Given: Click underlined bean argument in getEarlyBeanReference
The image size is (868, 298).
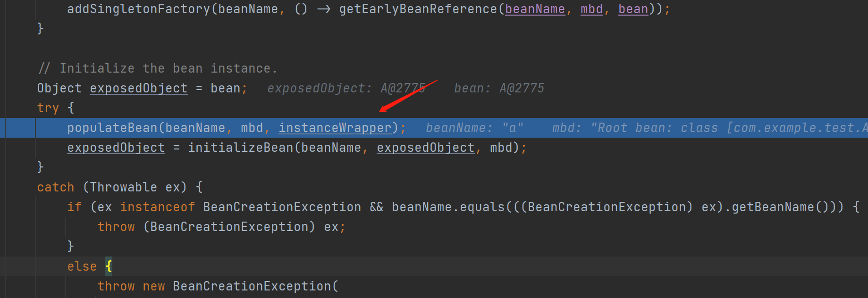Looking at the screenshot, I should click(633, 9).
